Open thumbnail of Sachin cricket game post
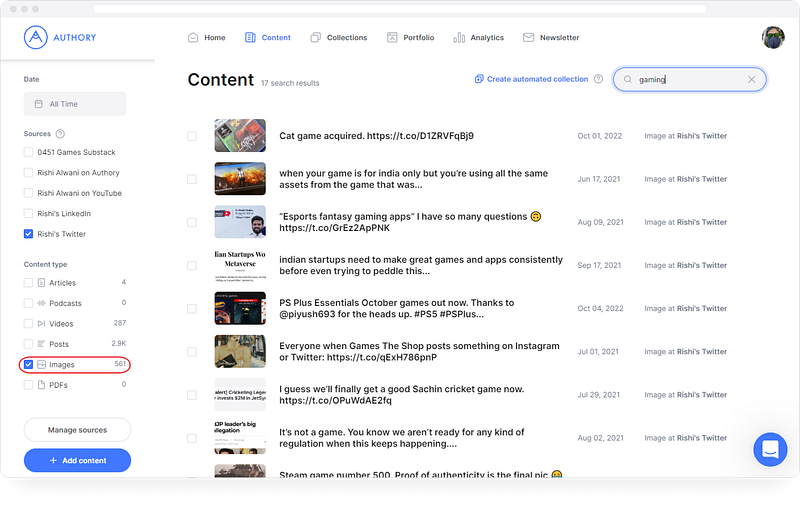Viewport: 800px width, 506px height. (x=240, y=395)
